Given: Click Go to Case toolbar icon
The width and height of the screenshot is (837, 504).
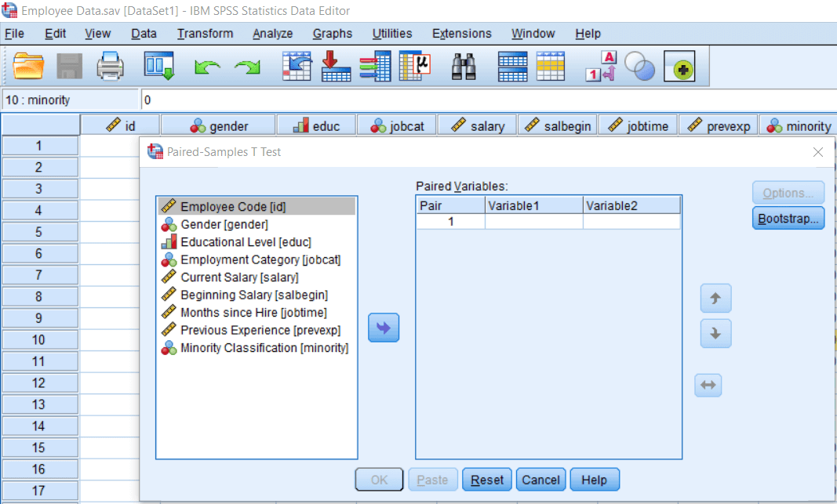Looking at the screenshot, I should [x=297, y=66].
